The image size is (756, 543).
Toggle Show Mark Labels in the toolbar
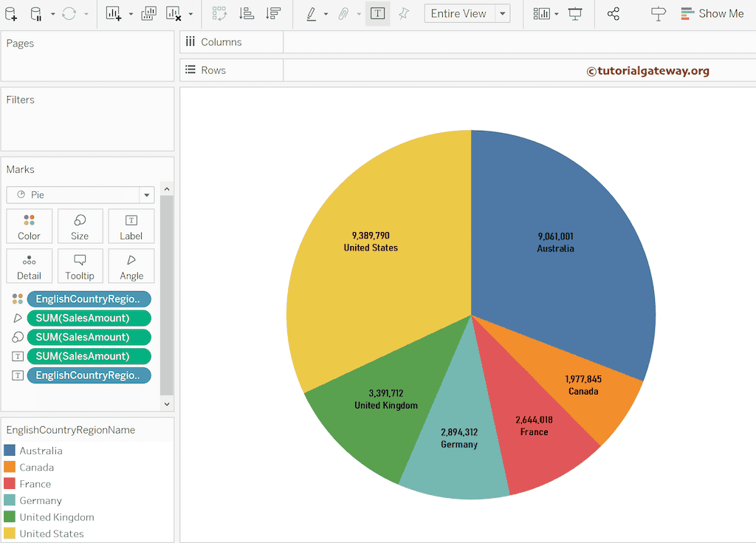coord(377,13)
